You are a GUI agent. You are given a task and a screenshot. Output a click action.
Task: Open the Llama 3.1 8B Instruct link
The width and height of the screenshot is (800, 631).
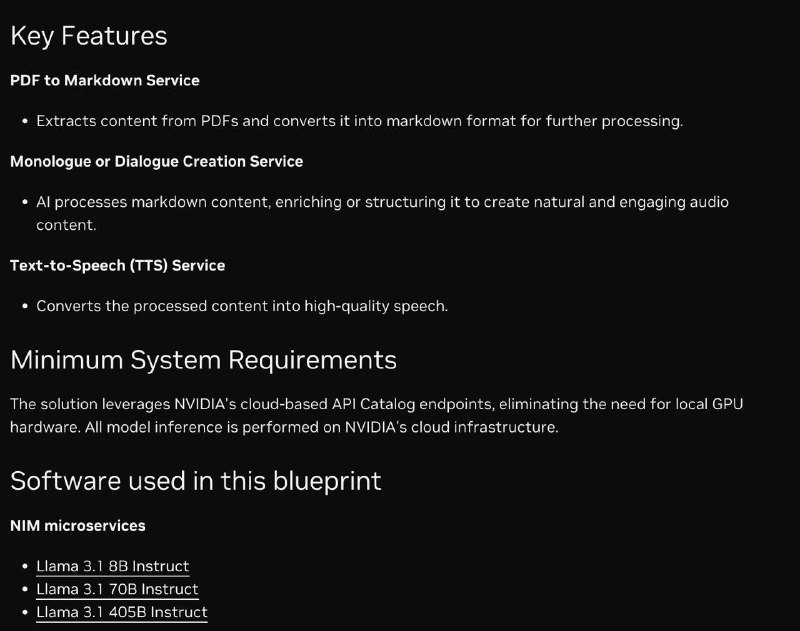tap(112, 566)
